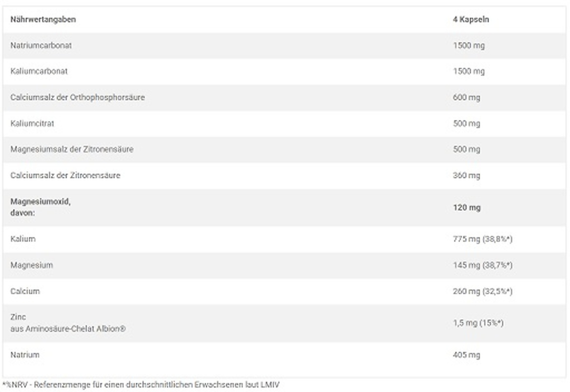Click the 360 mg value
The image size is (570, 392).
(466, 175)
